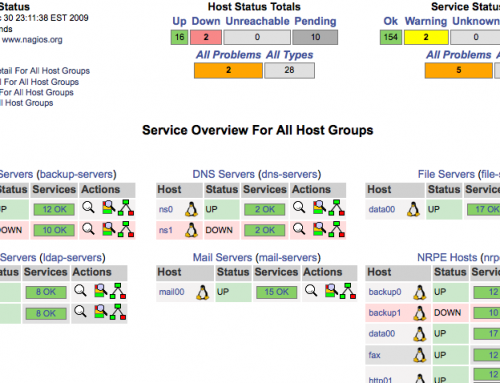
Task: Click the magnifier in the first ldap 8 OK row
Action: coord(80,291)
